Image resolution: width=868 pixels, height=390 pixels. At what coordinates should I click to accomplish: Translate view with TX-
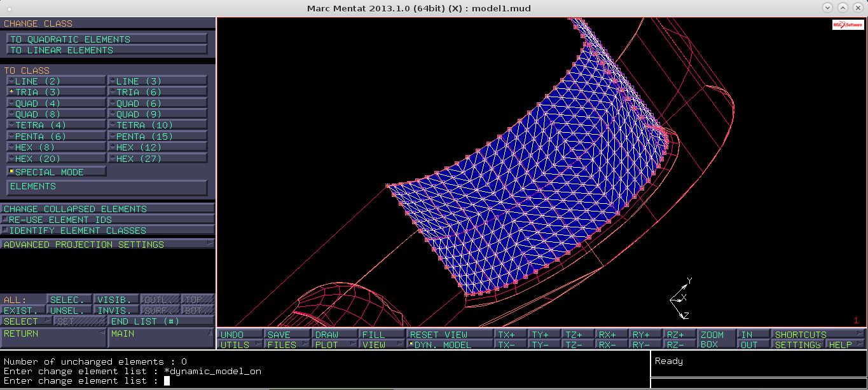pyautogui.click(x=511, y=345)
